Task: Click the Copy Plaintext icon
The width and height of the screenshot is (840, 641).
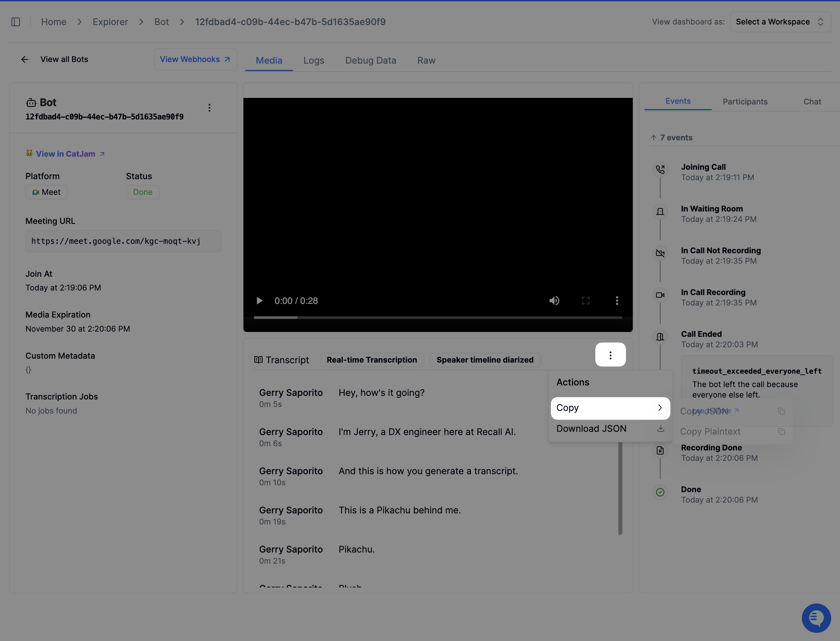Action: point(781,431)
